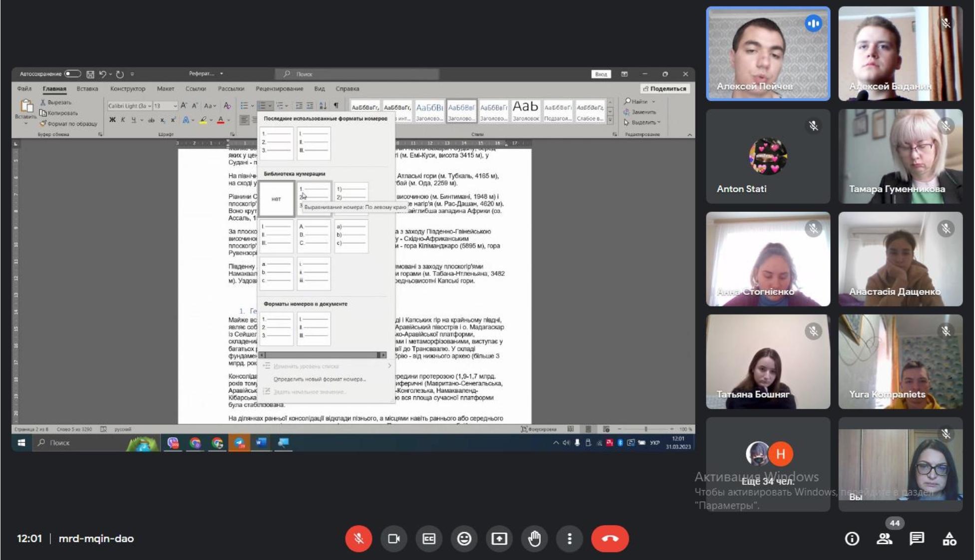This screenshot has height=560, width=975.
Task: Leave the call with red button
Action: click(610, 539)
